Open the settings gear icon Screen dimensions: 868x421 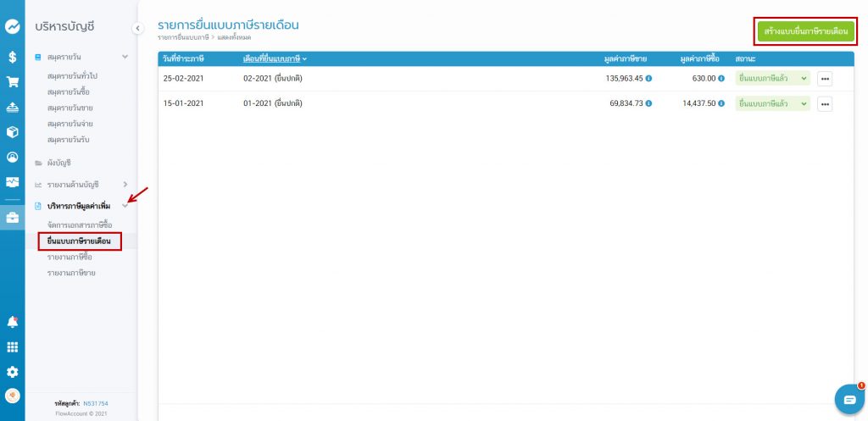tap(12, 372)
